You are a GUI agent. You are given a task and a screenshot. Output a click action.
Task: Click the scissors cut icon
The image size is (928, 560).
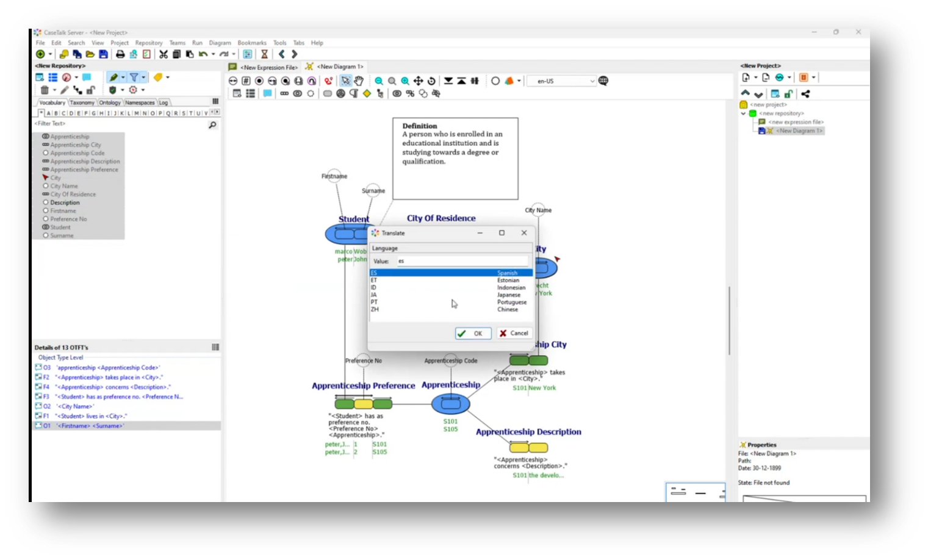164,54
